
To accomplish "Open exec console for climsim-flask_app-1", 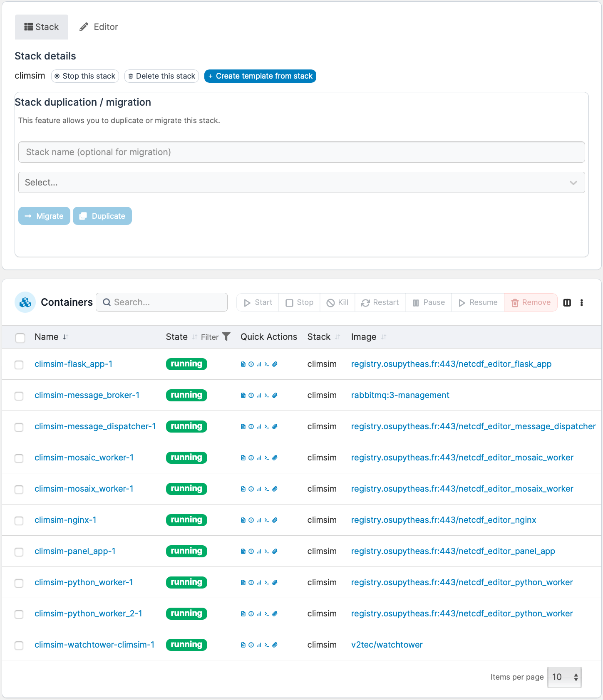I will pos(267,364).
